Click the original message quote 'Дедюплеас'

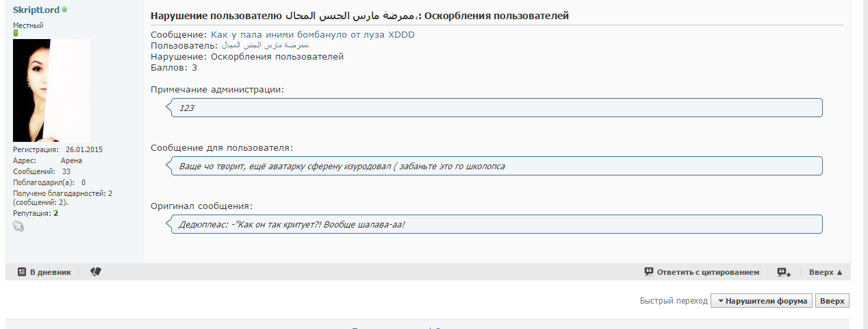496,224
